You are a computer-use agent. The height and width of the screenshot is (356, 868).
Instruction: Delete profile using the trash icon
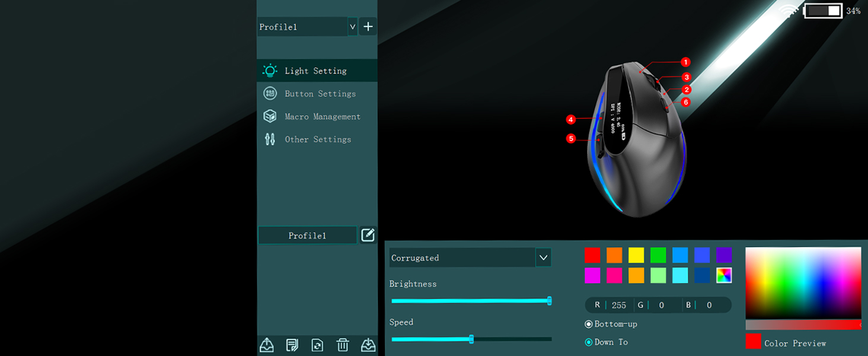tap(343, 345)
